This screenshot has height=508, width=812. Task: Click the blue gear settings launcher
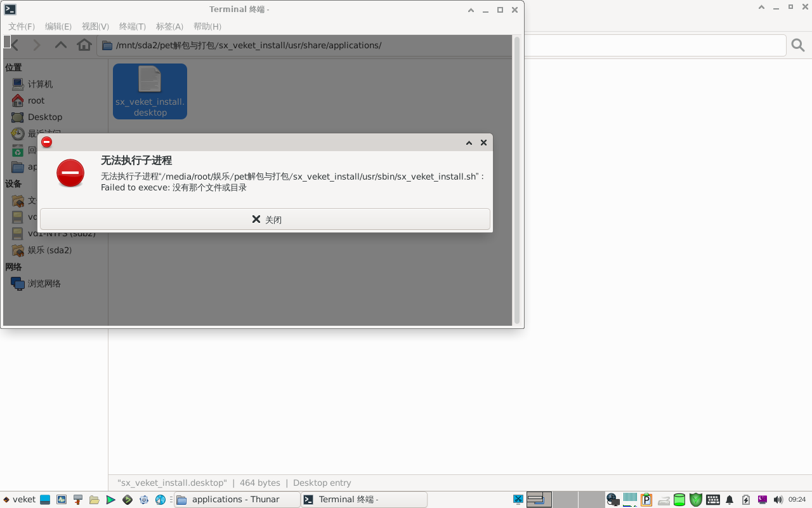click(144, 500)
